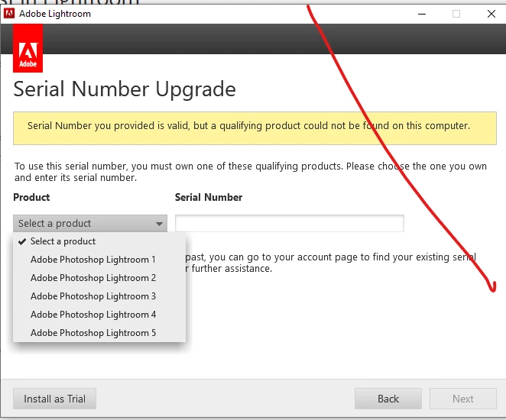
Task: Select Adobe Photoshop Lightroom 5
Action: [99, 333]
